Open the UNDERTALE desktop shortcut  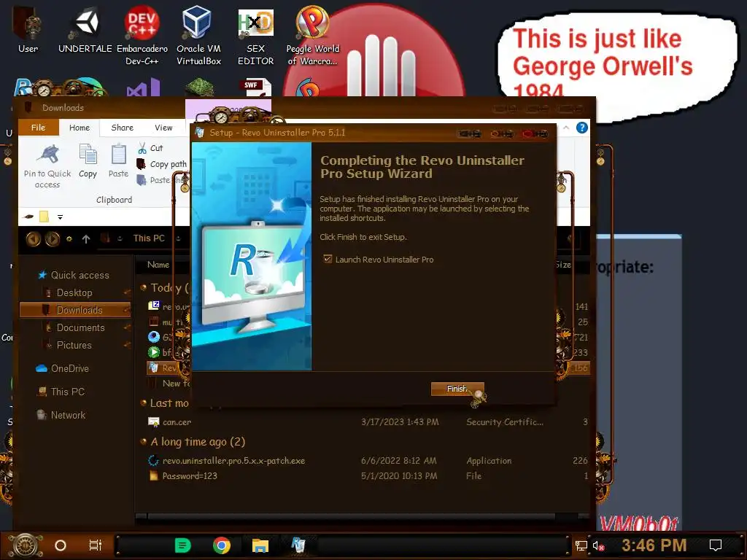pos(85,29)
